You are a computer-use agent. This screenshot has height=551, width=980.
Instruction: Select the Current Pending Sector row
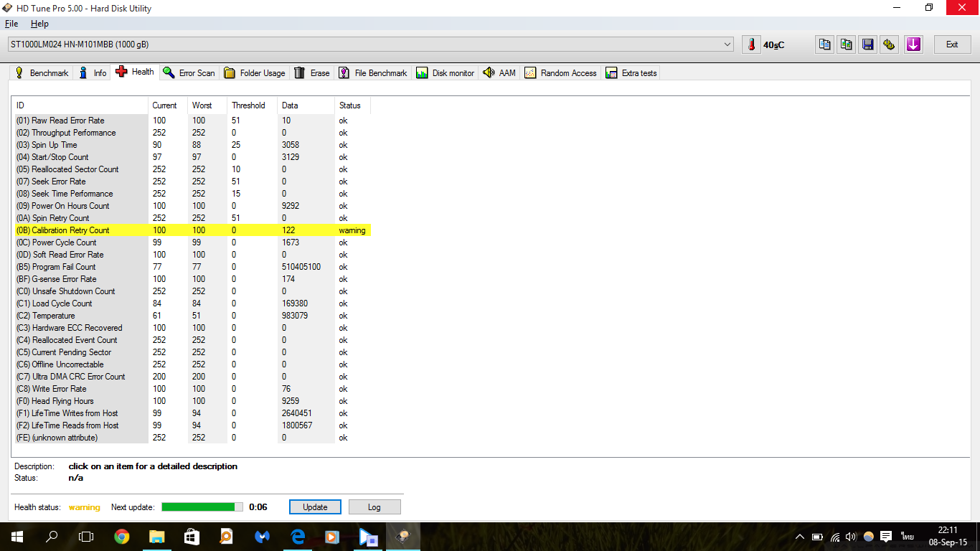click(193, 352)
